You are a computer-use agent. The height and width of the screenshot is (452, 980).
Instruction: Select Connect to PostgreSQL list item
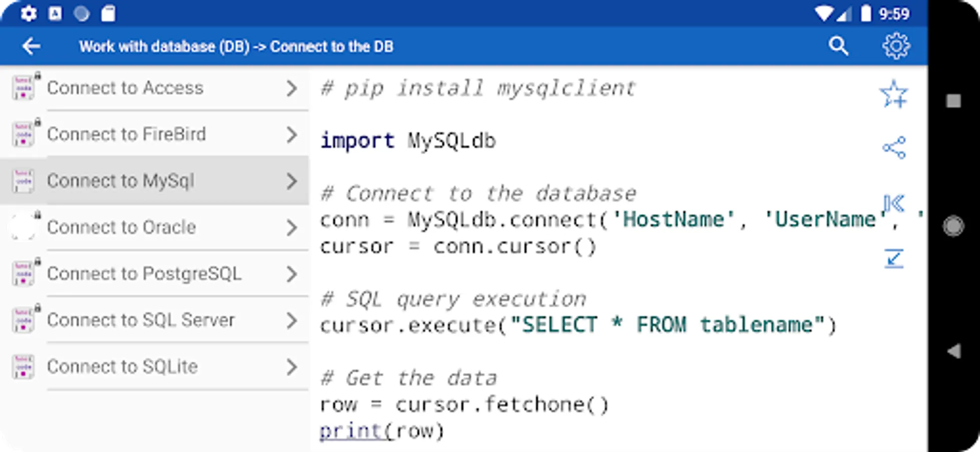point(144,274)
